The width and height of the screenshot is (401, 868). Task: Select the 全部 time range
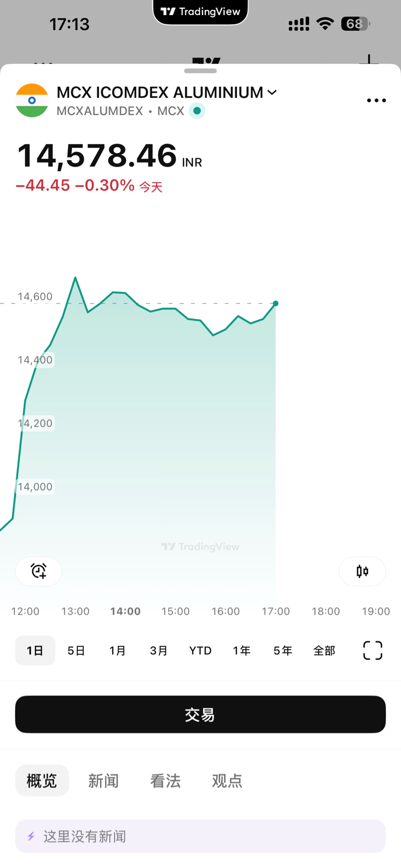(x=324, y=650)
